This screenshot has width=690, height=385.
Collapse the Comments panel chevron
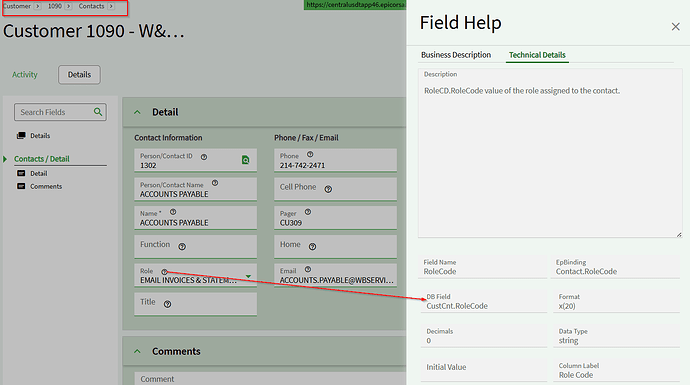[x=137, y=351]
